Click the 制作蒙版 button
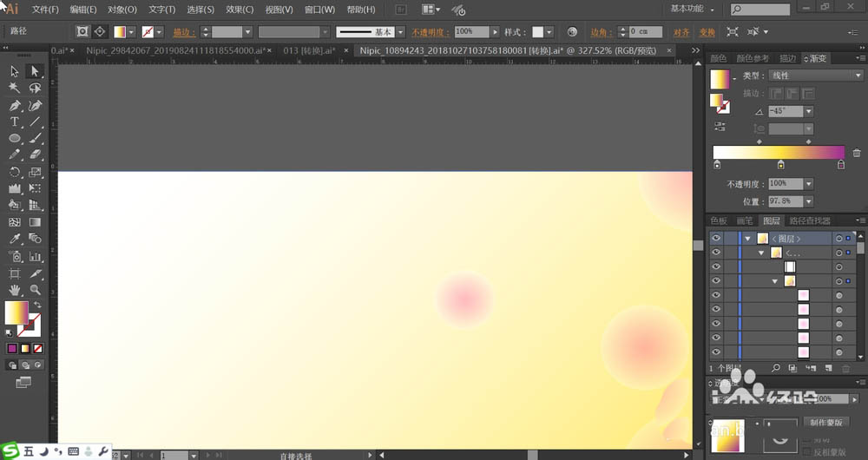The height and width of the screenshot is (460, 868). point(826,423)
